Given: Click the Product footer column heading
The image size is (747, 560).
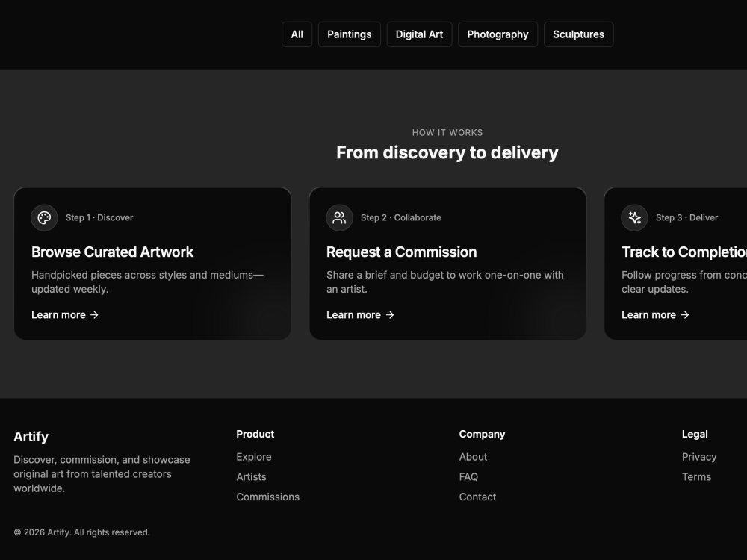Looking at the screenshot, I should [255, 435].
